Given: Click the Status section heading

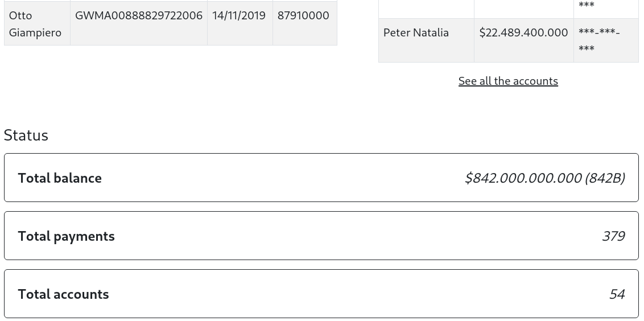Looking at the screenshot, I should click(x=26, y=135).
